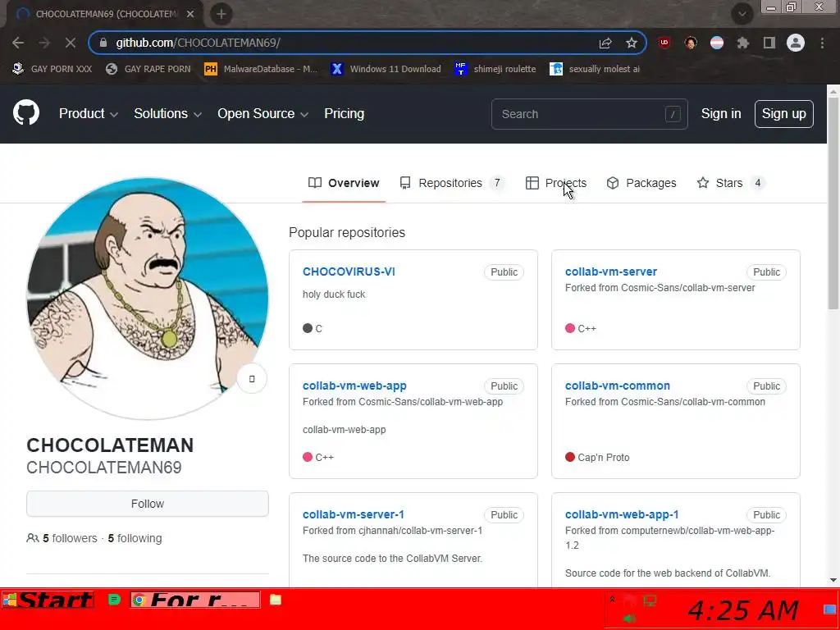The width and height of the screenshot is (840, 630).
Task: Open the browser extensions puzzle icon
Action: [743, 43]
